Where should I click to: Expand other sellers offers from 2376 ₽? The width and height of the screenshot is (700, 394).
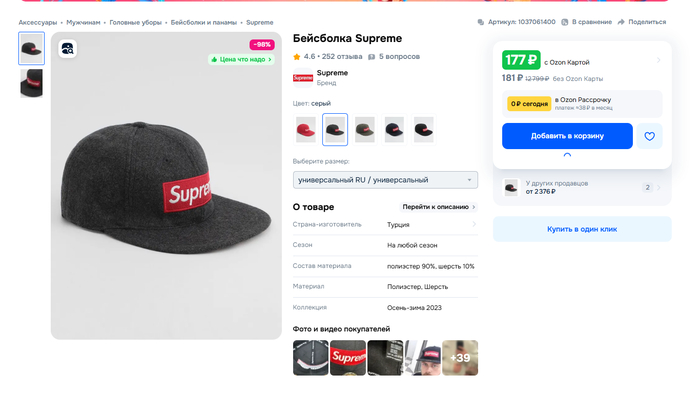click(582, 187)
